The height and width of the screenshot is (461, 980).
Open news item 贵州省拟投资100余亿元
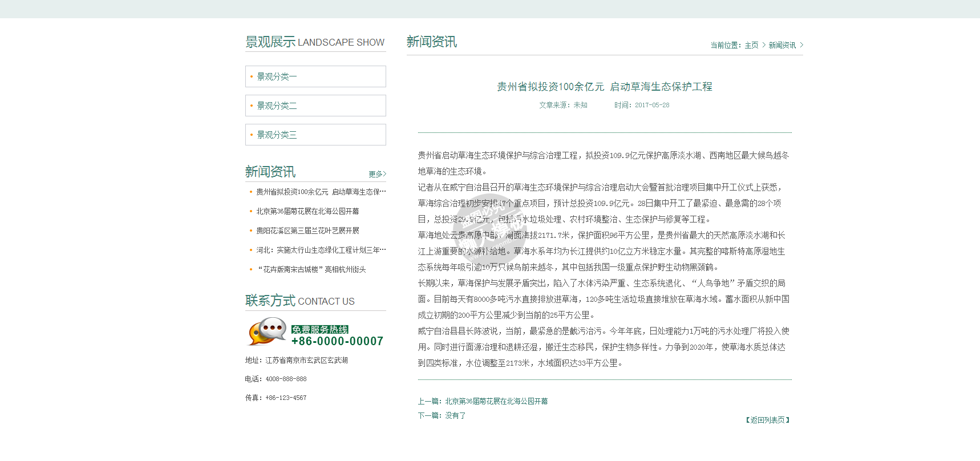[321, 192]
